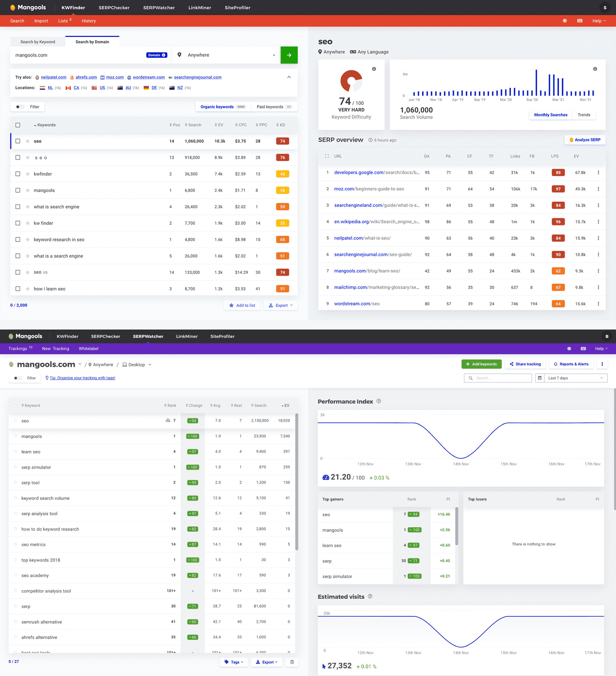Image resolution: width=616 pixels, height=676 pixels.
Task: Open the Tags dropdown in SERPWatcher
Action: coord(234,662)
